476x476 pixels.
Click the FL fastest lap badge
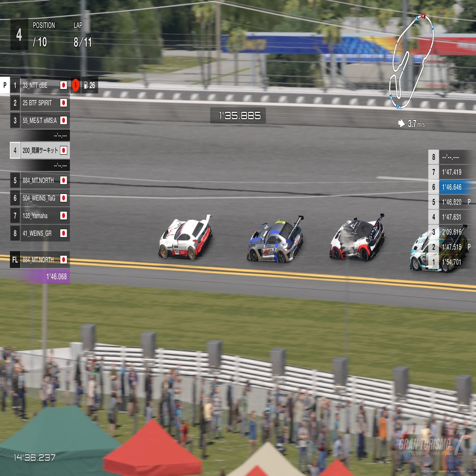15,259
